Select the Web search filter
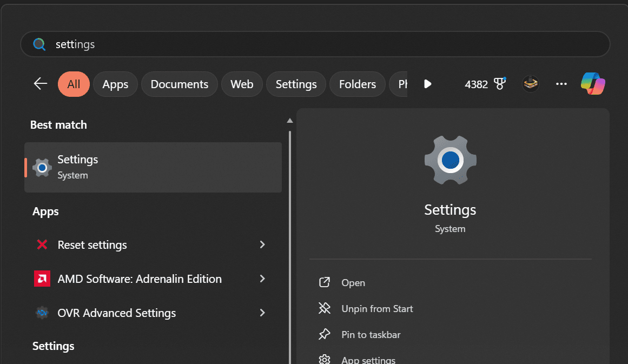 click(x=242, y=84)
